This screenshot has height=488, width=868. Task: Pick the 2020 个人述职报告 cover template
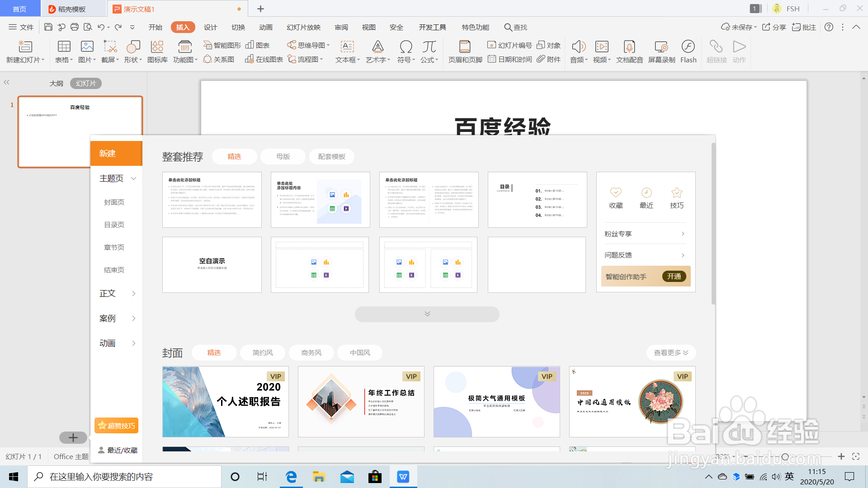tap(226, 402)
